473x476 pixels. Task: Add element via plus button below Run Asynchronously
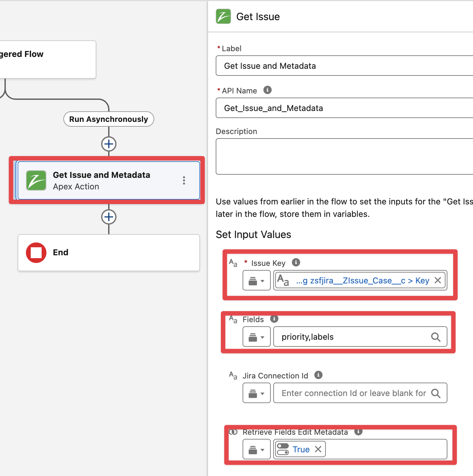tap(109, 144)
